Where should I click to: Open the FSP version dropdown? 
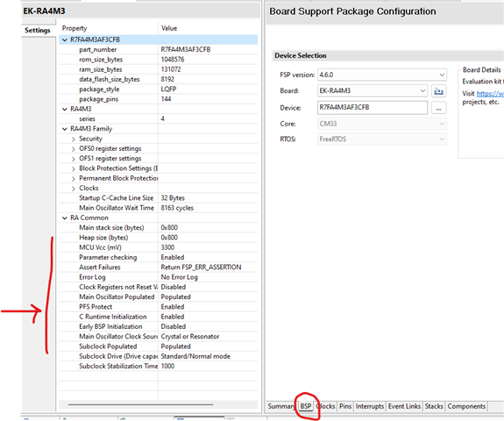point(382,75)
